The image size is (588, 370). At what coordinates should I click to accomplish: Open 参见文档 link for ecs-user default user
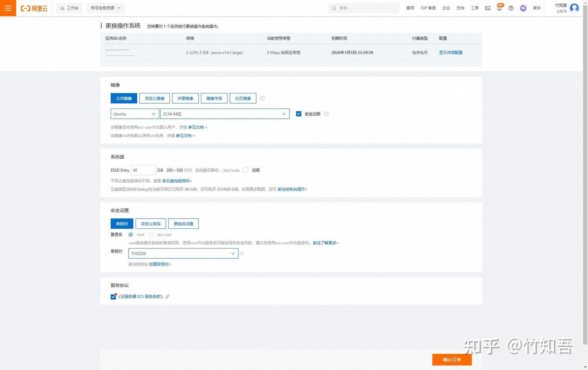point(198,127)
